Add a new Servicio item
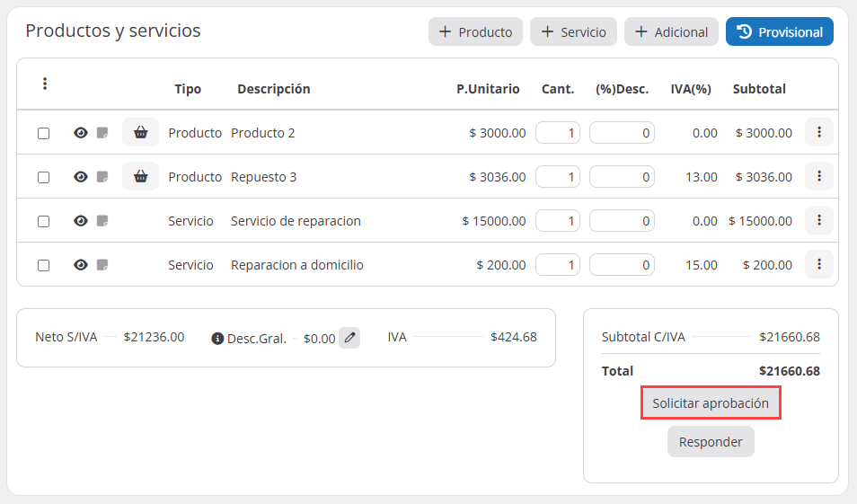Viewport: 857px width, 504px height. 573,31
